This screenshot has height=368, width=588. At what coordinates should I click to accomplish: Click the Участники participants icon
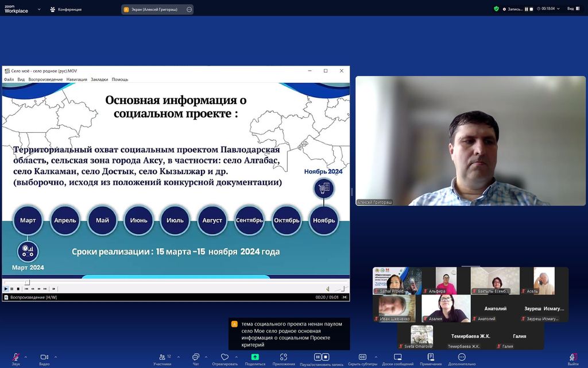[x=163, y=358]
